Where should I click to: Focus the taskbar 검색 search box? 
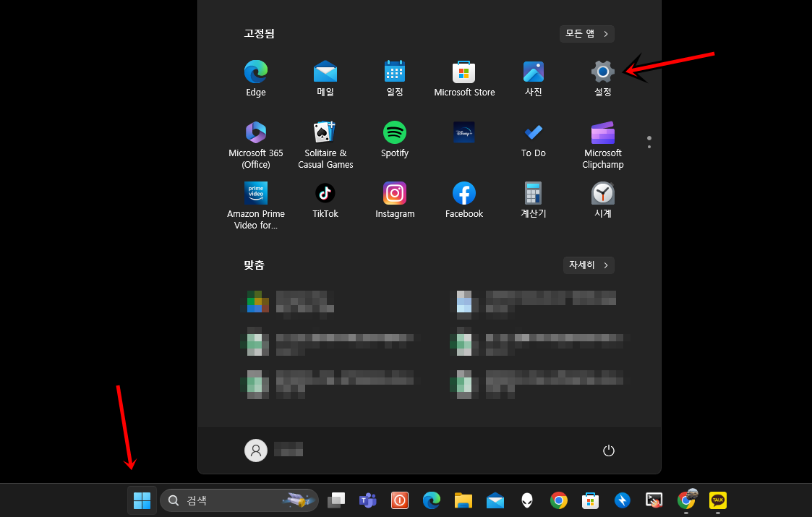[x=239, y=500]
